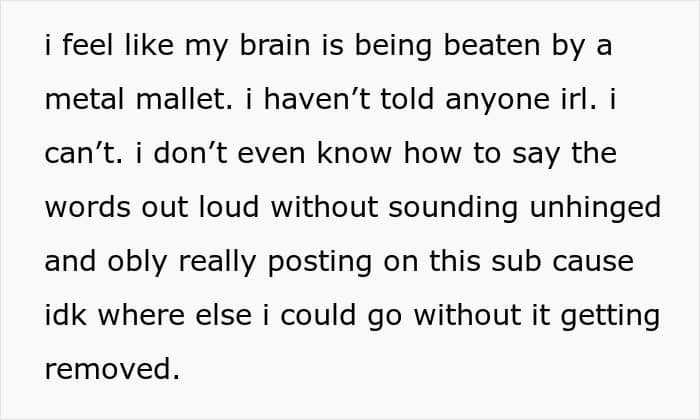Click the word "getting"
The height and width of the screenshot is (420, 700).
(610, 317)
